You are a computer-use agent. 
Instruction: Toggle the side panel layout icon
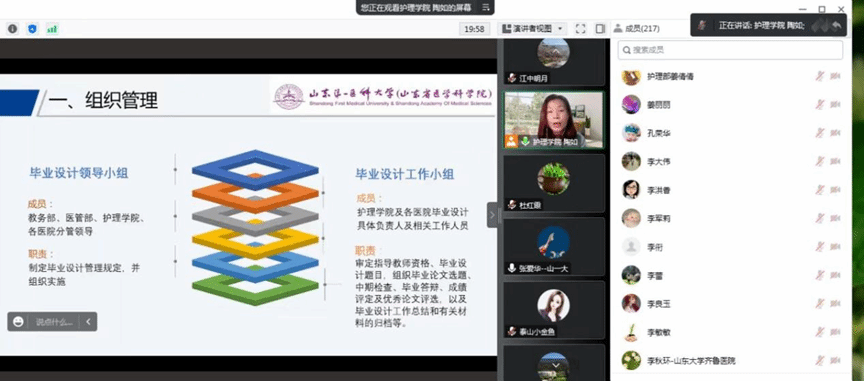600,29
